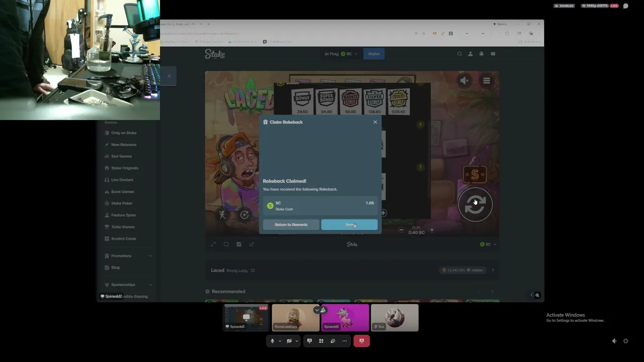Screen dimensions: 644x362
Task: Open the Wallet
Action: pyautogui.click(x=374, y=54)
